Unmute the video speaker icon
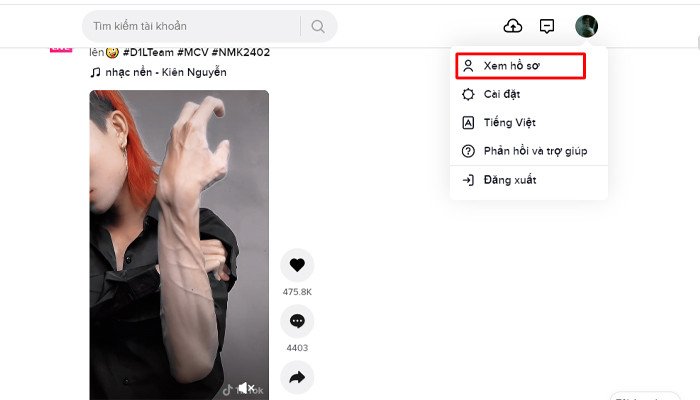 246,388
